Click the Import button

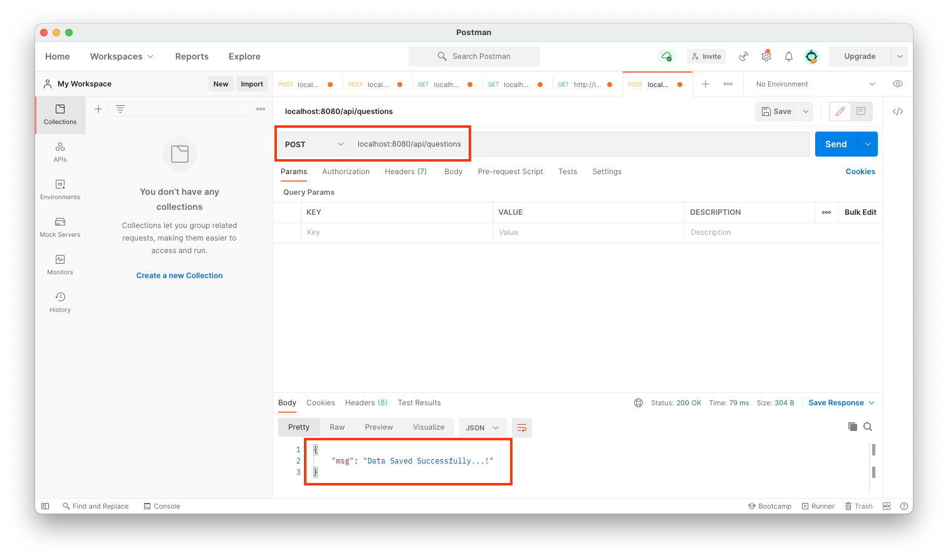[x=252, y=84]
